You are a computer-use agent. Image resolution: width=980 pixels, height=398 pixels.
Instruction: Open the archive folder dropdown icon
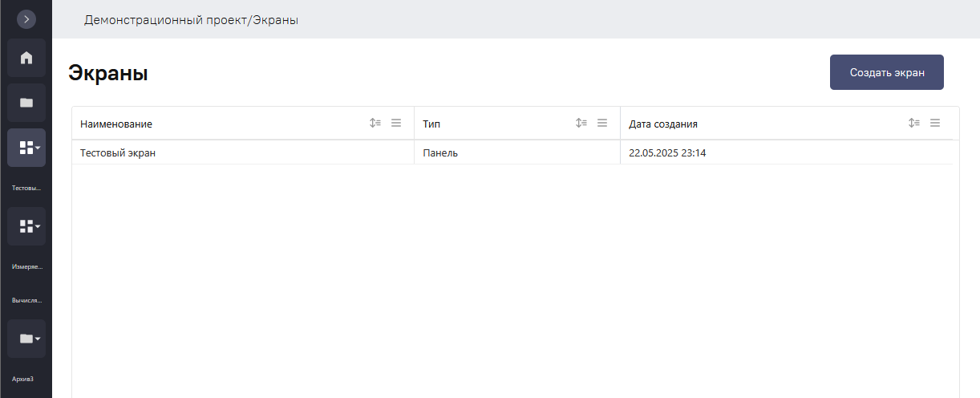coord(26,339)
